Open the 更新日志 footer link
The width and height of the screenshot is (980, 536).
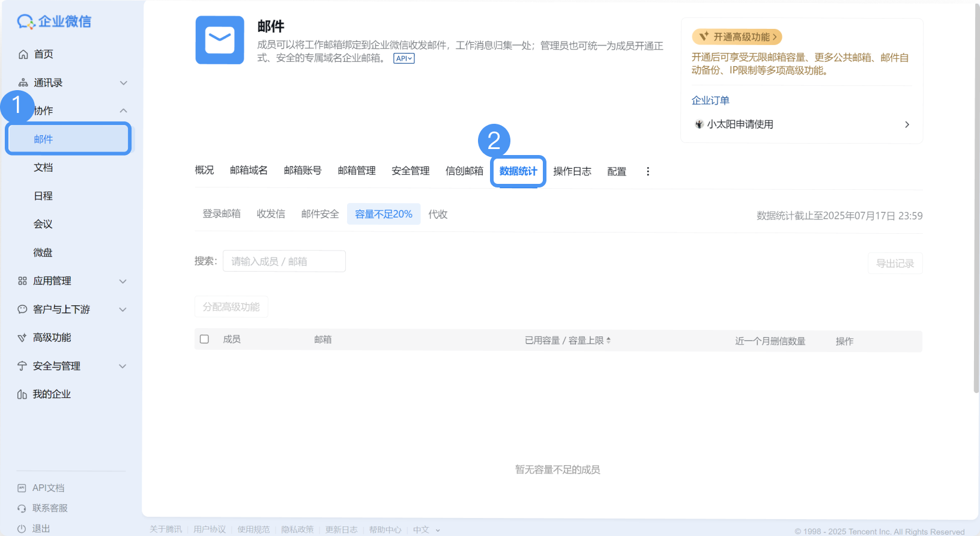[341, 529]
